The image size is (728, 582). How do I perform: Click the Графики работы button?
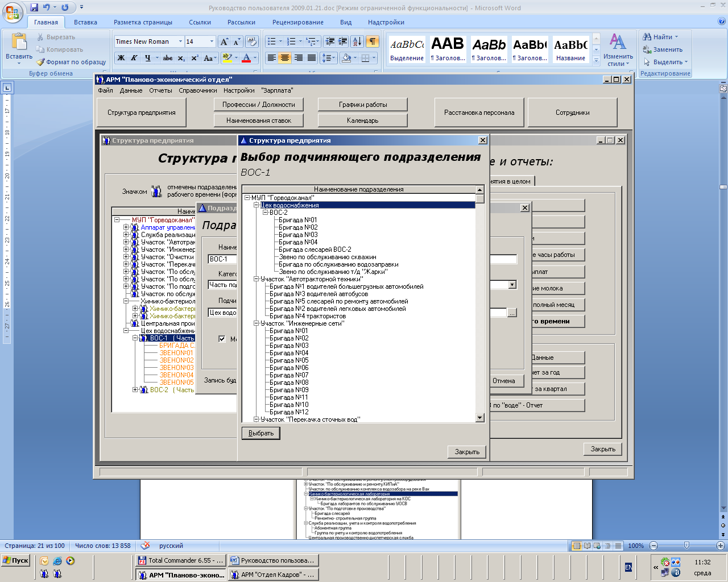[363, 105]
